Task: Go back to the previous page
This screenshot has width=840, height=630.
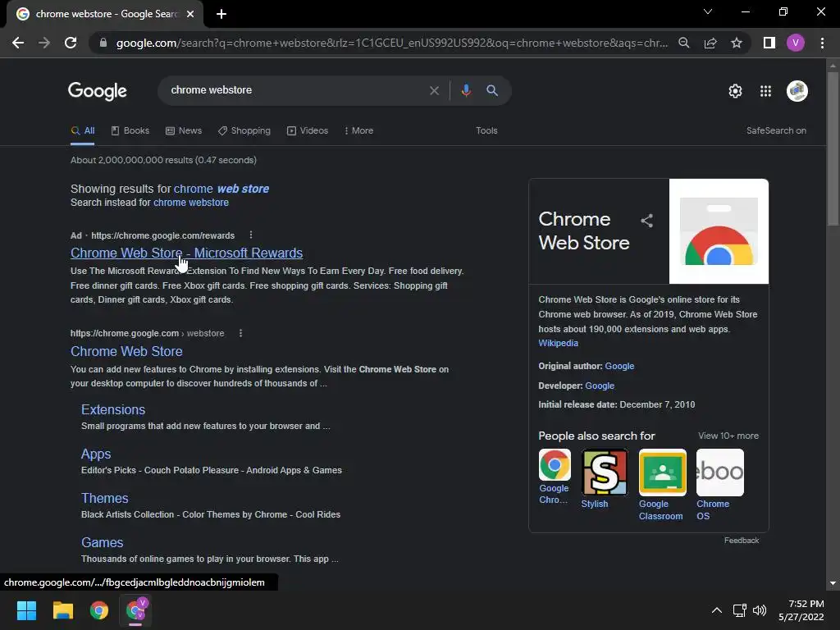Action: (18, 43)
